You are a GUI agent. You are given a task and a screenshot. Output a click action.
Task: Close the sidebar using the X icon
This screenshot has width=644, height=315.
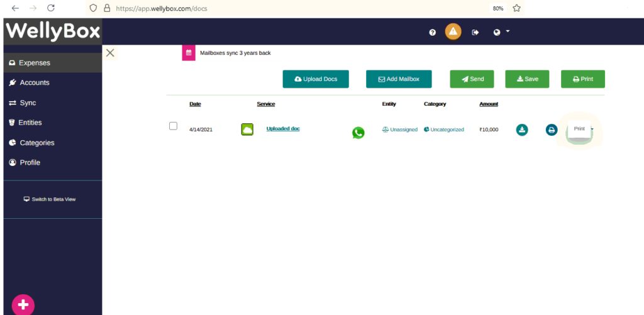pos(110,53)
